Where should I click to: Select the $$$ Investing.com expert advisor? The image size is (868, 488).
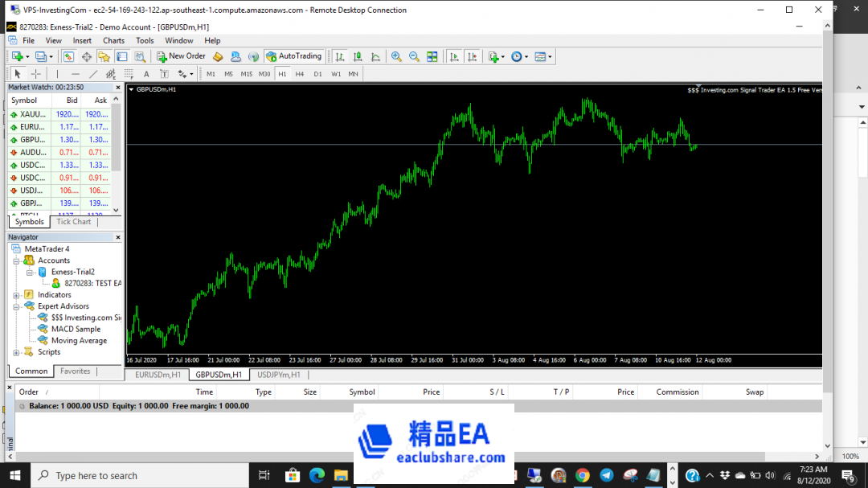tap(86, 318)
